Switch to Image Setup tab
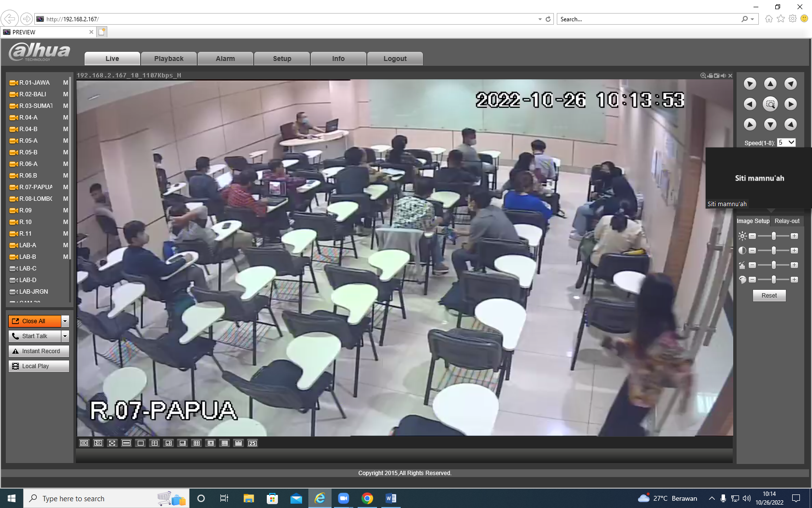Viewport: 812px width, 508px height. point(753,221)
